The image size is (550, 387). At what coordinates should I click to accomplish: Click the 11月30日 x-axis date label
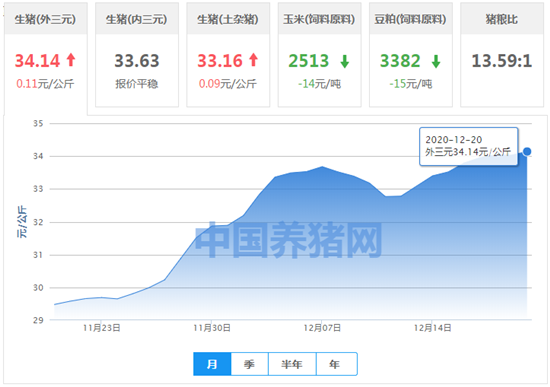click(212, 328)
